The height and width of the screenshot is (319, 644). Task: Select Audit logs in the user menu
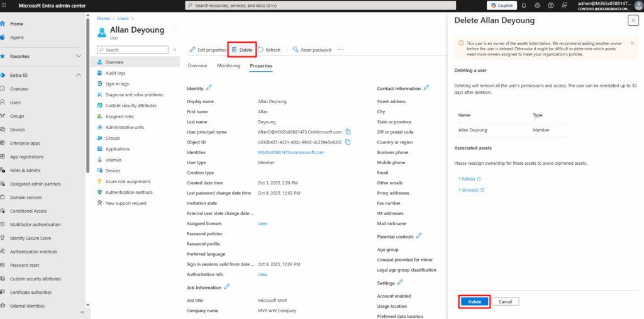(x=115, y=73)
